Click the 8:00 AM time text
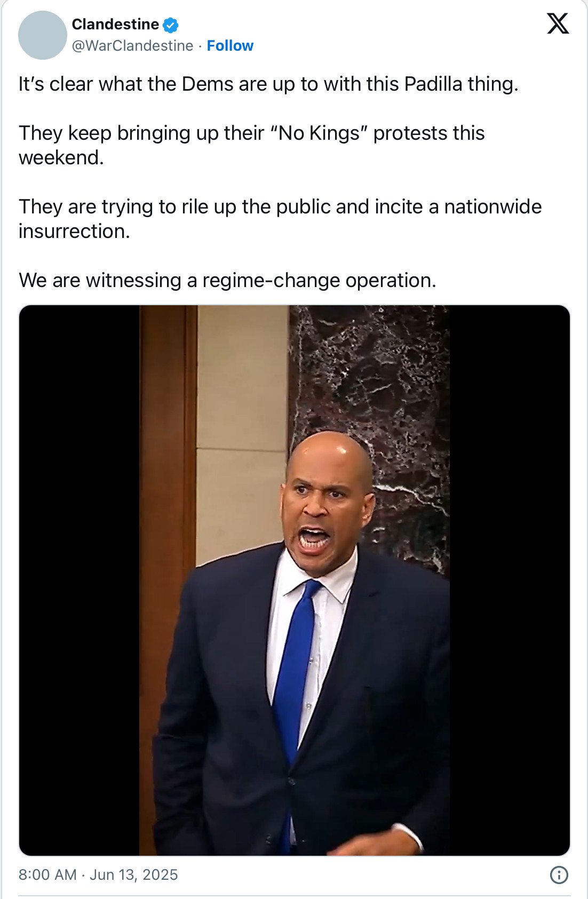588x899 pixels. click(47, 875)
